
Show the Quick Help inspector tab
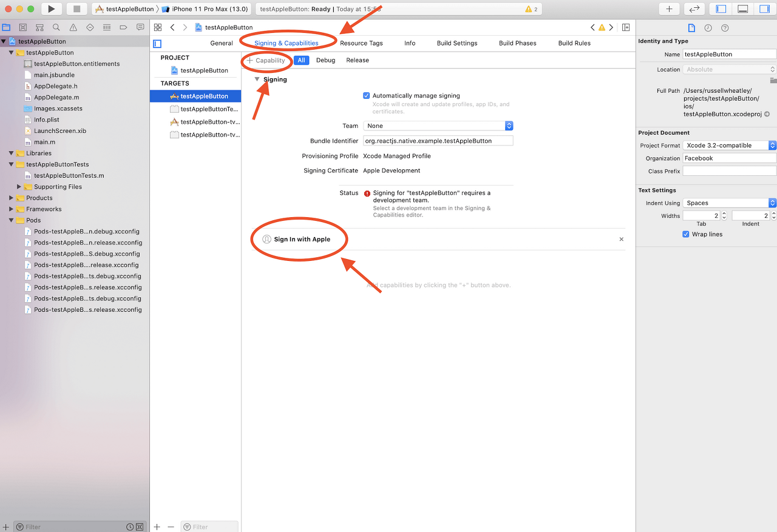click(725, 28)
